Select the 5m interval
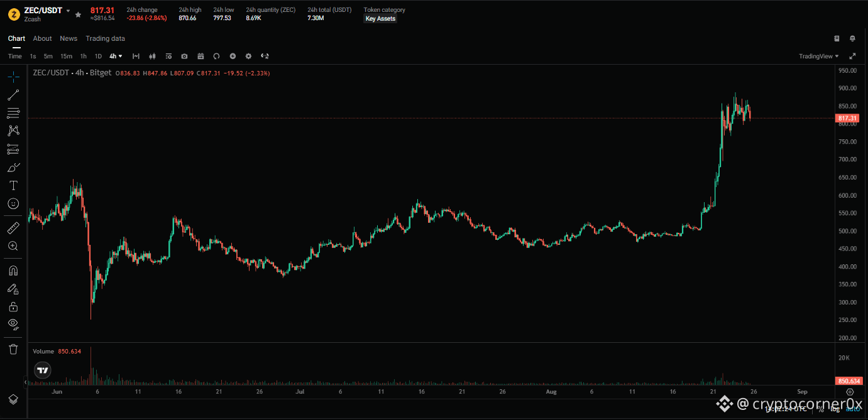This screenshot has height=420, width=868. [x=48, y=56]
